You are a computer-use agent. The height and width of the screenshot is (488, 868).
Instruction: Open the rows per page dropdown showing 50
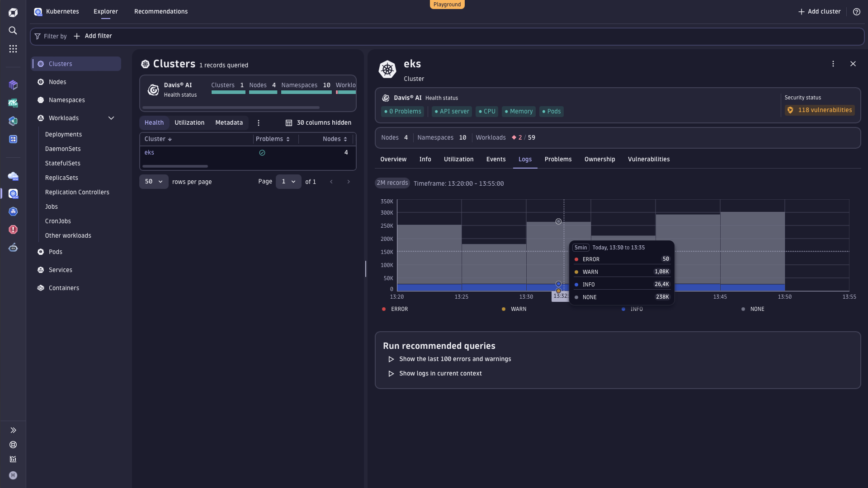pos(153,182)
